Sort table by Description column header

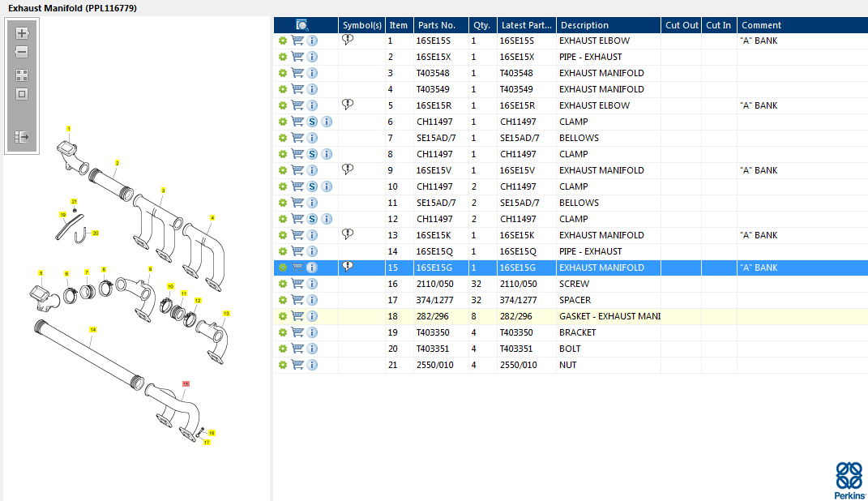[608, 25]
